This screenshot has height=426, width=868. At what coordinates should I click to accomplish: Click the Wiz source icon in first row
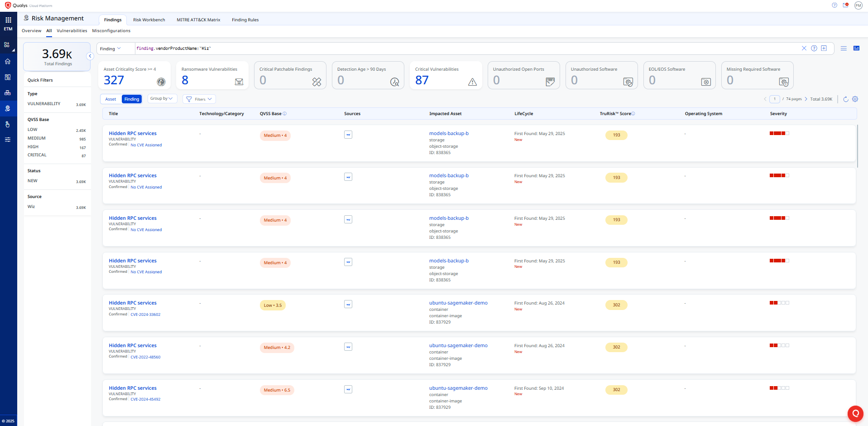[348, 135]
